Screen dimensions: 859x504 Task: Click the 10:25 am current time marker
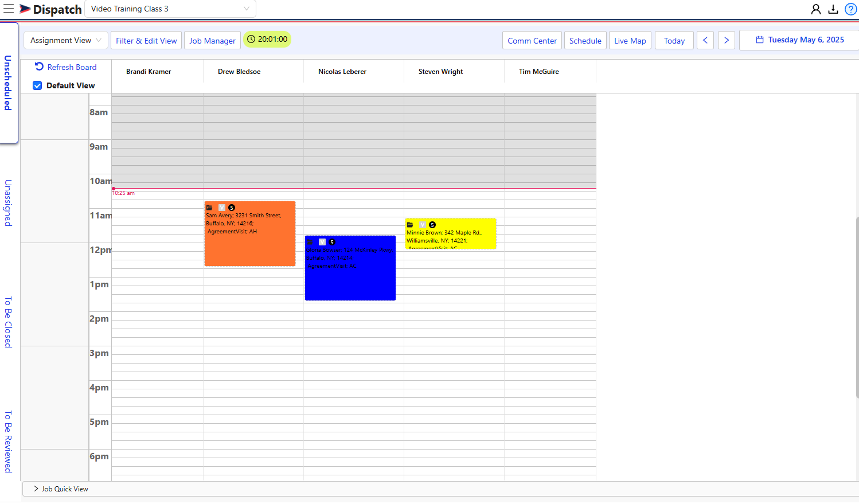123,193
